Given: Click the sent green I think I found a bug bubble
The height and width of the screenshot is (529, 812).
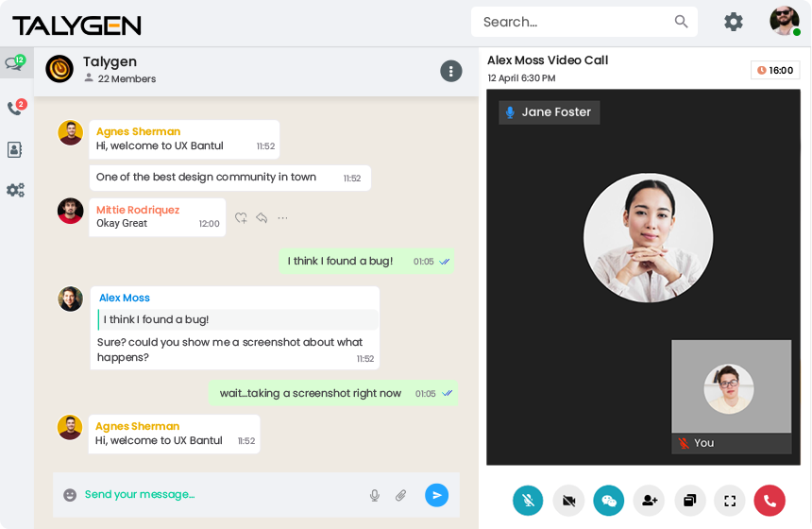Looking at the screenshot, I should 366,261.
